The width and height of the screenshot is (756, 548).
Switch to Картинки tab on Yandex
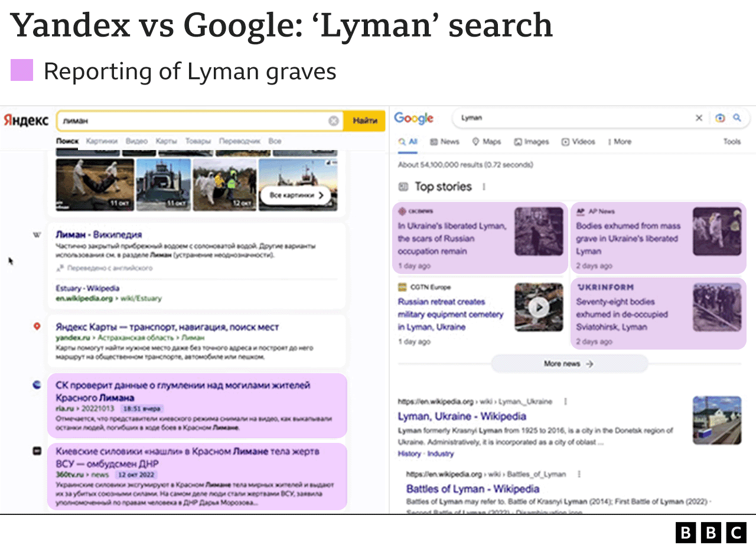click(103, 141)
